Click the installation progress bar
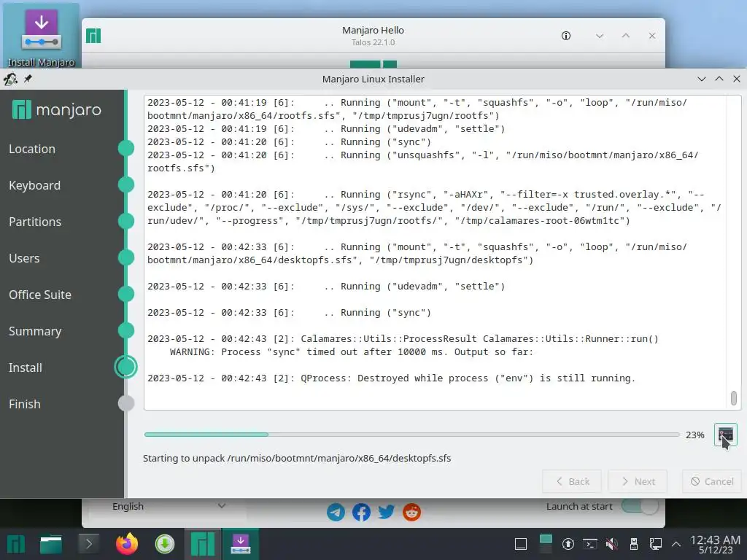 pyautogui.click(x=411, y=435)
